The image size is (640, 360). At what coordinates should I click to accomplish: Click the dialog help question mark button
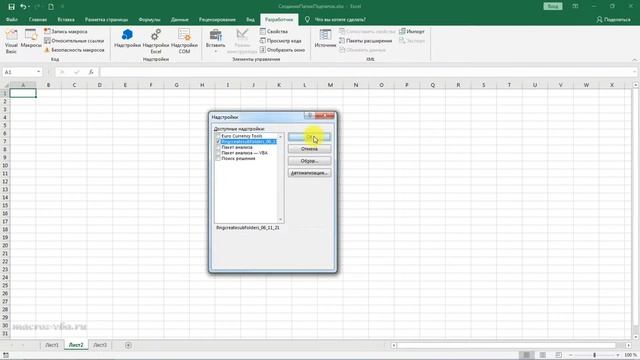[309, 116]
